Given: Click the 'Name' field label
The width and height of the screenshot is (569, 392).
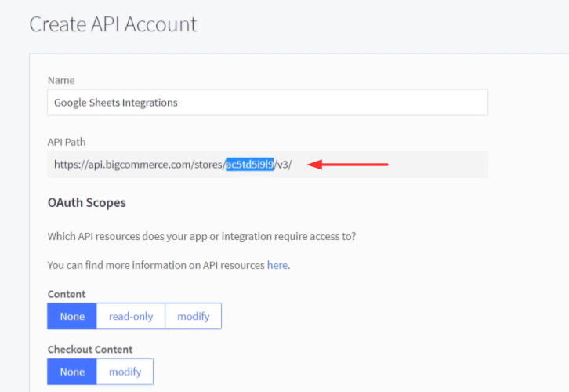Looking at the screenshot, I should (x=61, y=80).
